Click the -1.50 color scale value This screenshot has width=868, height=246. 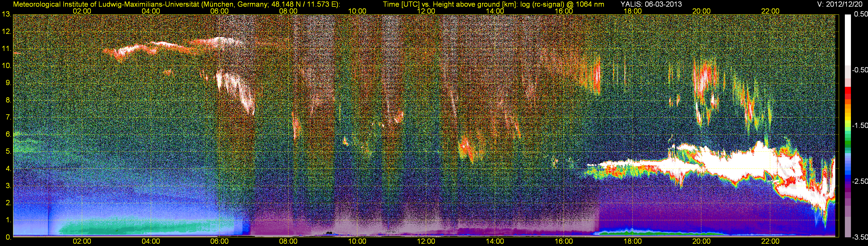860,125
